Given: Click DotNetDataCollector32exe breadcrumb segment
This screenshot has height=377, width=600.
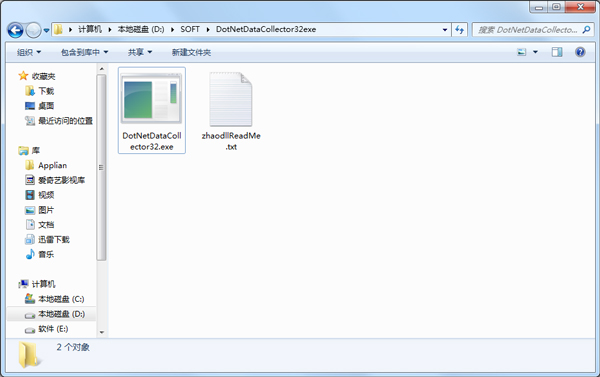Looking at the screenshot, I should [266, 29].
